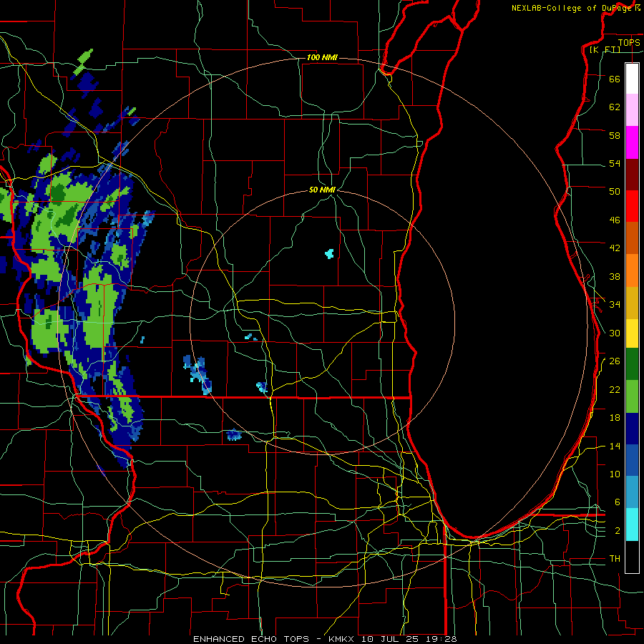Click the 66 legend value

tap(615, 79)
